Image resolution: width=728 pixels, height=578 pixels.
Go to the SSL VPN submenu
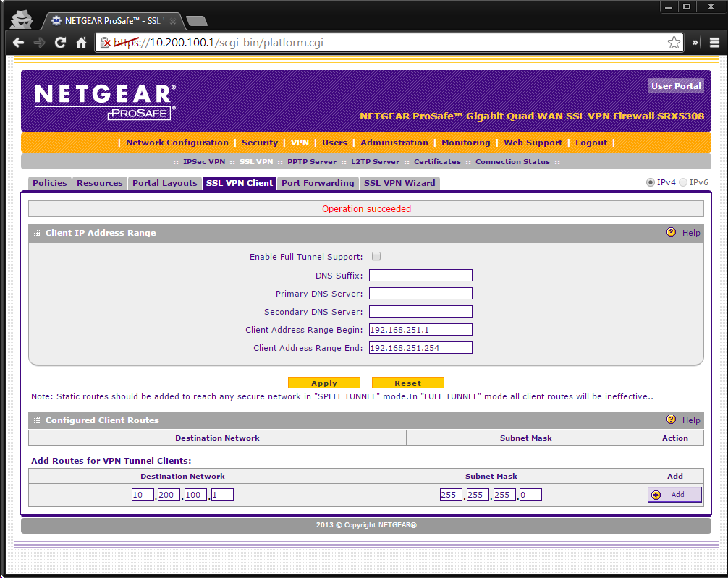[256, 161]
